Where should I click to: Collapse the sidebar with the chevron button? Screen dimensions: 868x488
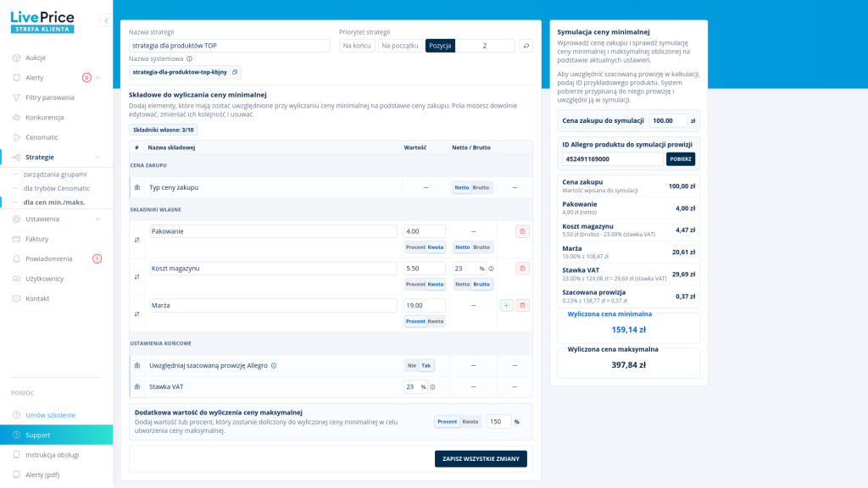tap(106, 21)
